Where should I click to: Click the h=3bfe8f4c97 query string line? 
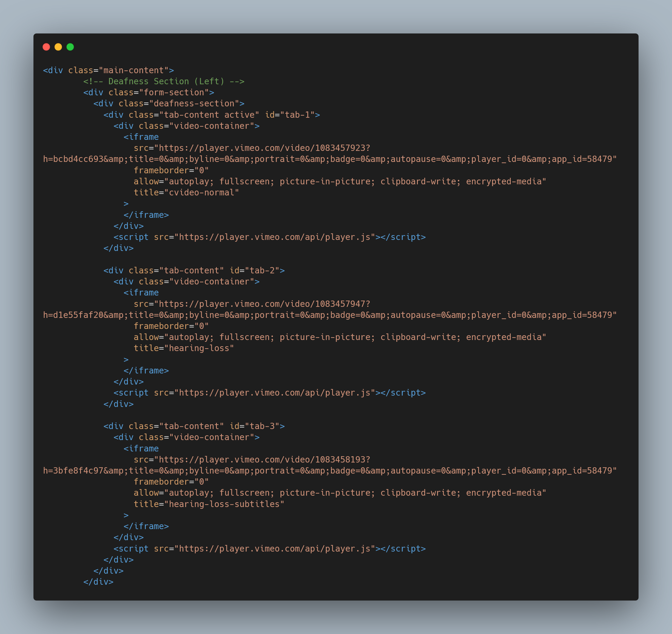(x=329, y=471)
